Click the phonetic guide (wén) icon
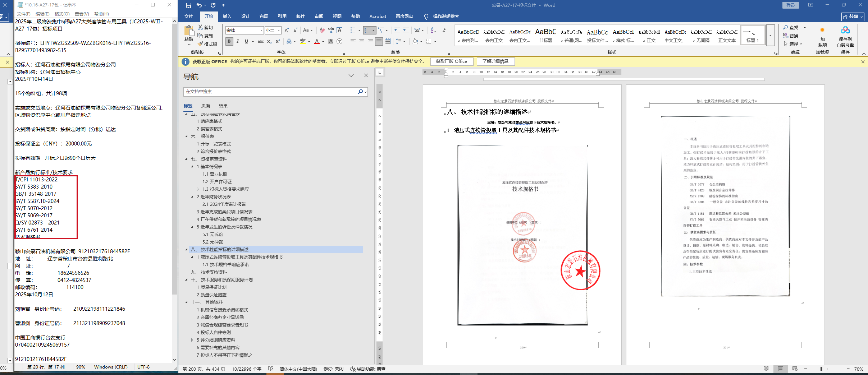The image size is (868, 375). [x=331, y=31]
